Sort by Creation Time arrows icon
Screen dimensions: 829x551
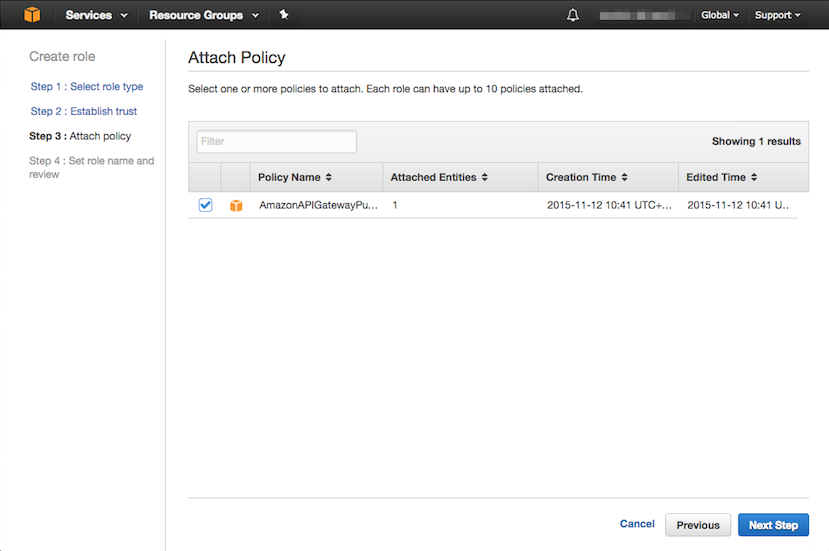coord(624,177)
